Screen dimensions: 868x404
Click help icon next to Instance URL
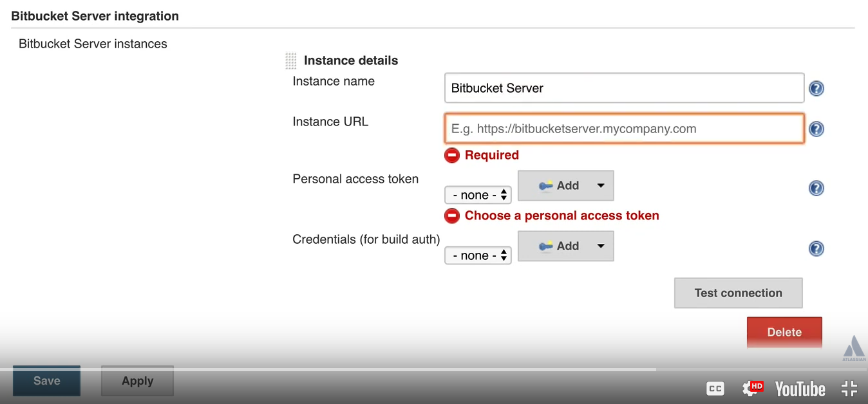tap(816, 129)
